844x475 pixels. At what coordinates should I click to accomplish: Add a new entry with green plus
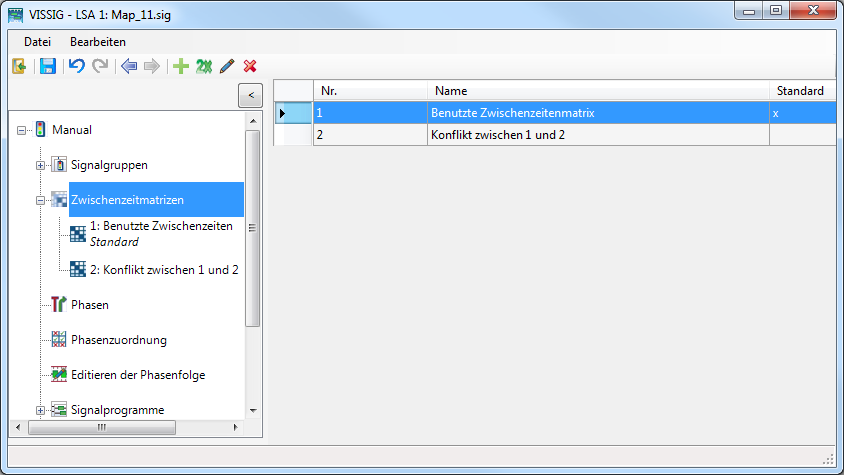[181, 66]
